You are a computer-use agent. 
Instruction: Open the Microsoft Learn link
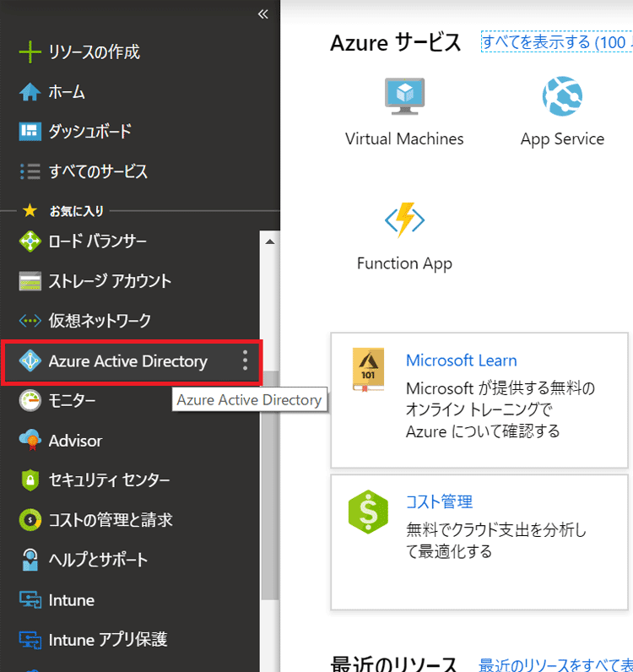point(461,360)
